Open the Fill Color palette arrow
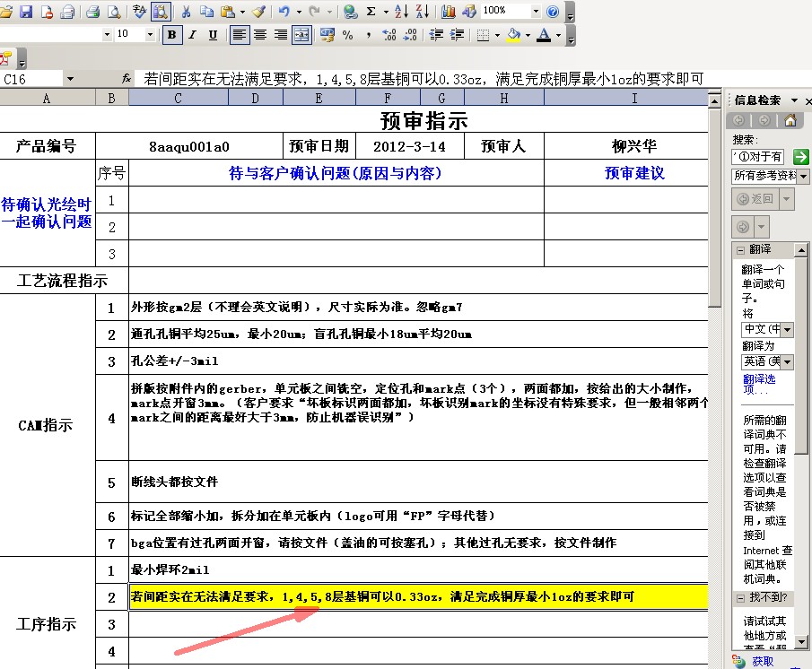The width and height of the screenshot is (812, 669). click(528, 35)
